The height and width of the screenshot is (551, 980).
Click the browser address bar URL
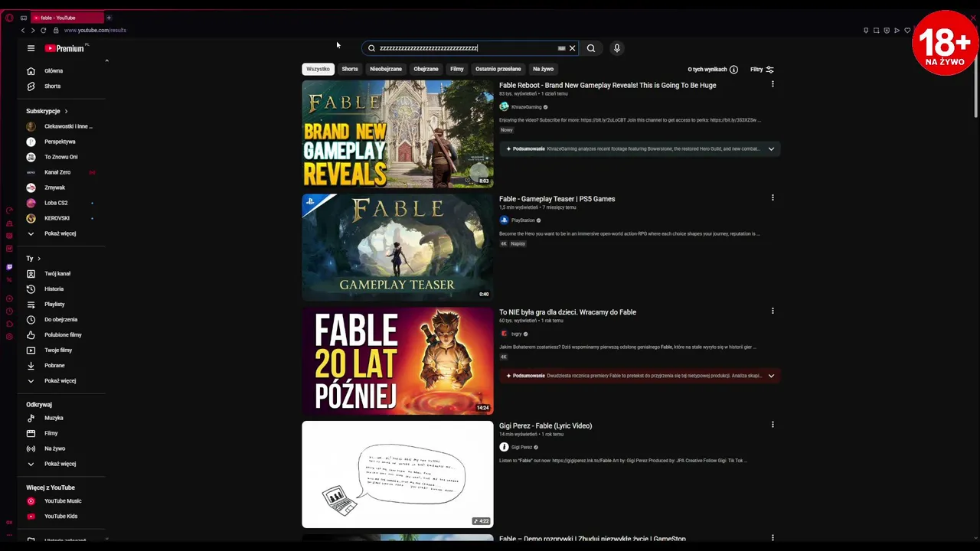tap(95, 30)
